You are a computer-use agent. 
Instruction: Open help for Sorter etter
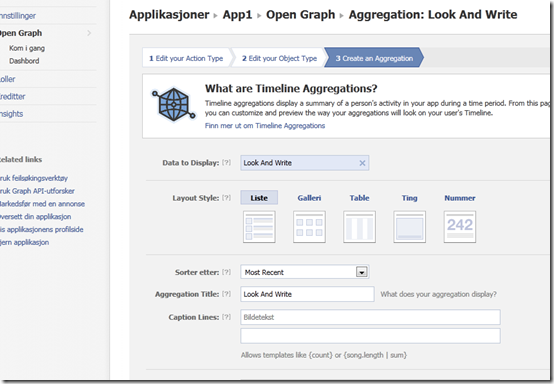[x=226, y=272]
